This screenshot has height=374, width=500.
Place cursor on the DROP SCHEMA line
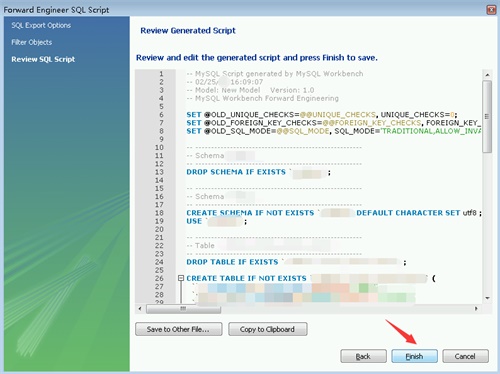click(259, 172)
